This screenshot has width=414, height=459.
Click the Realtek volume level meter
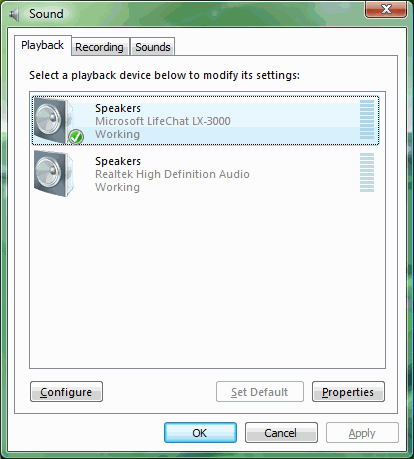[367, 172]
